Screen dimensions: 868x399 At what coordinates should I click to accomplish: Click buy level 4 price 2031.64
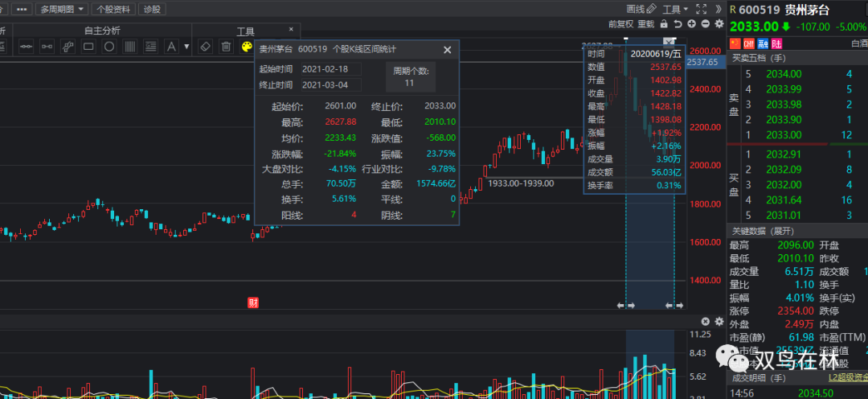point(782,199)
